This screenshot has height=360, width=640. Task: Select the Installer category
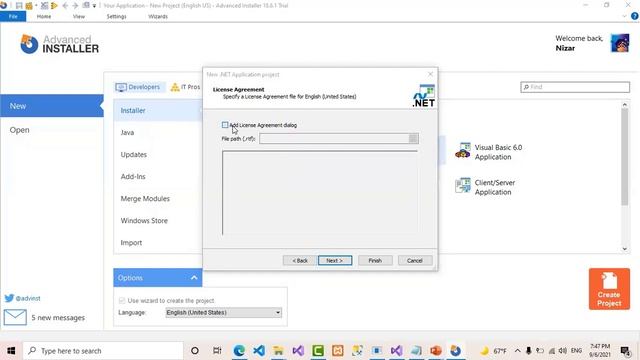pyautogui.click(x=158, y=110)
